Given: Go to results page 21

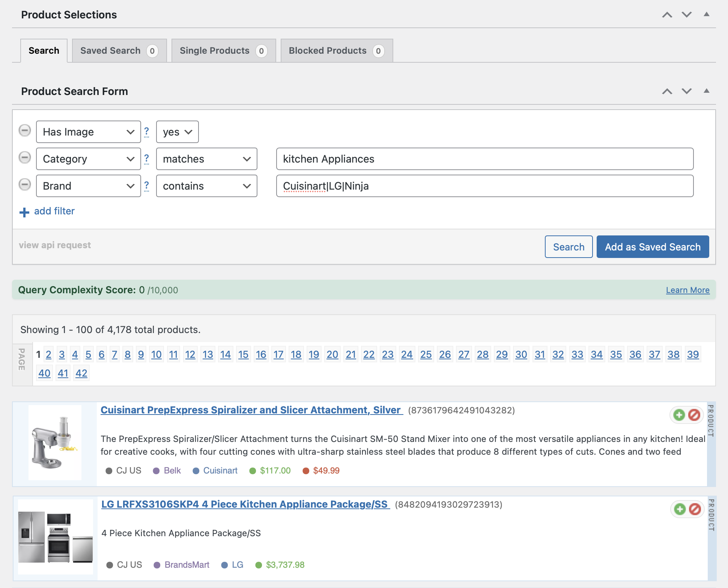Looking at the screenshot, I should point(351,354).
